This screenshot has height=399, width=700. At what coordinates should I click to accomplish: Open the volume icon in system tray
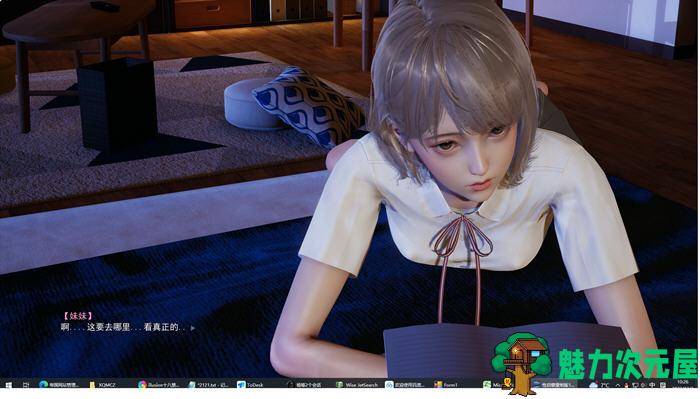pos(643,385)
